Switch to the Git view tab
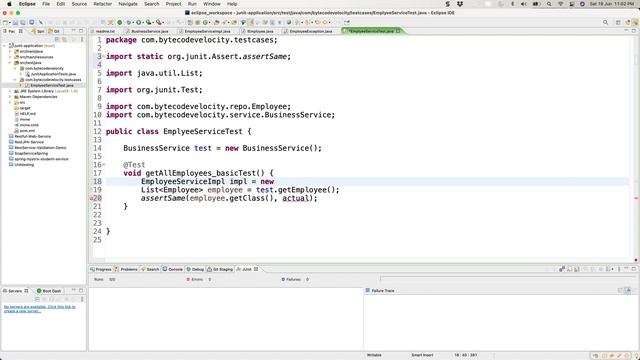Viewport: 640px width, 360px height. point(54,31)
